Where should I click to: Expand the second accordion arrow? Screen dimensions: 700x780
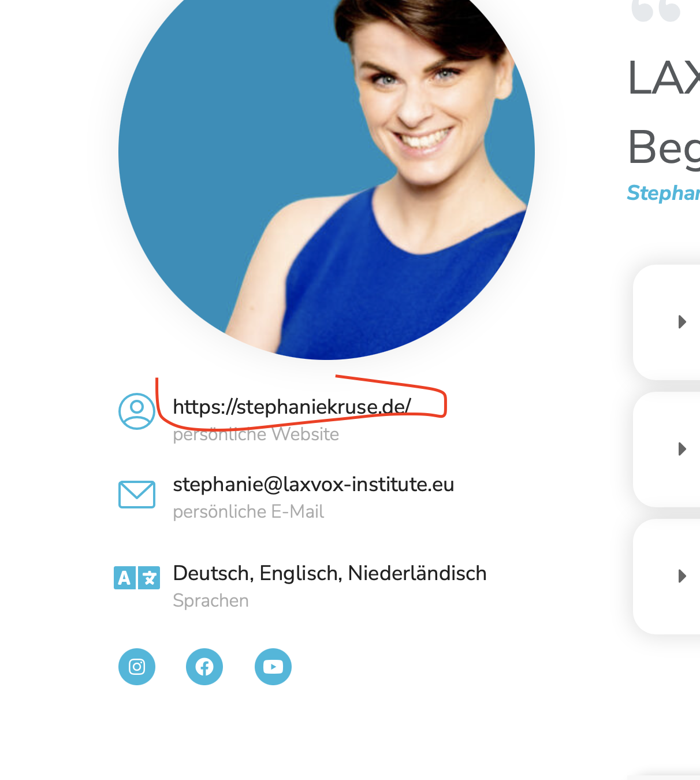[x=682, y=449]
